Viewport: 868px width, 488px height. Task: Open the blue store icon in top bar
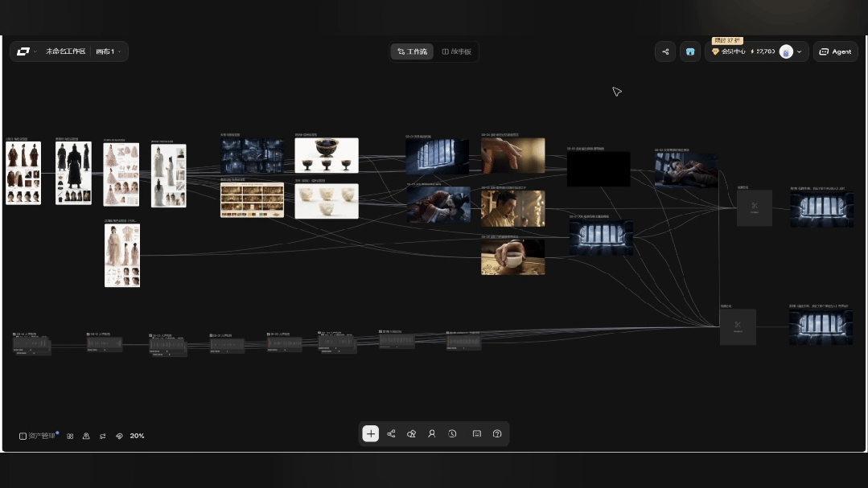click(690, 51)
